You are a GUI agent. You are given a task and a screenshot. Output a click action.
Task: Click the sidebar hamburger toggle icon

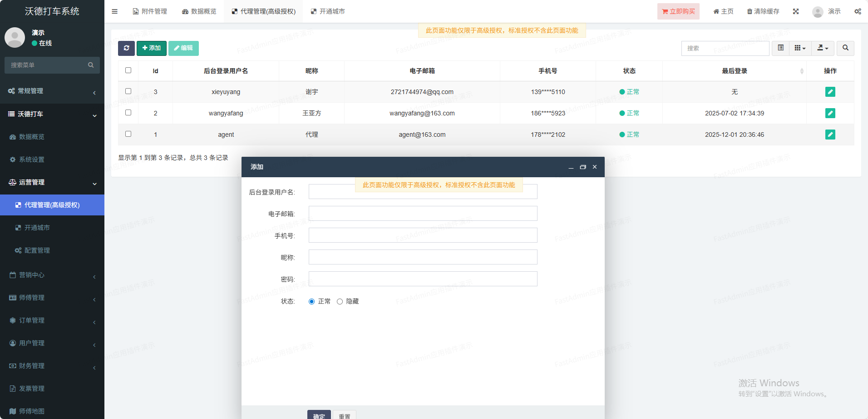114,11
